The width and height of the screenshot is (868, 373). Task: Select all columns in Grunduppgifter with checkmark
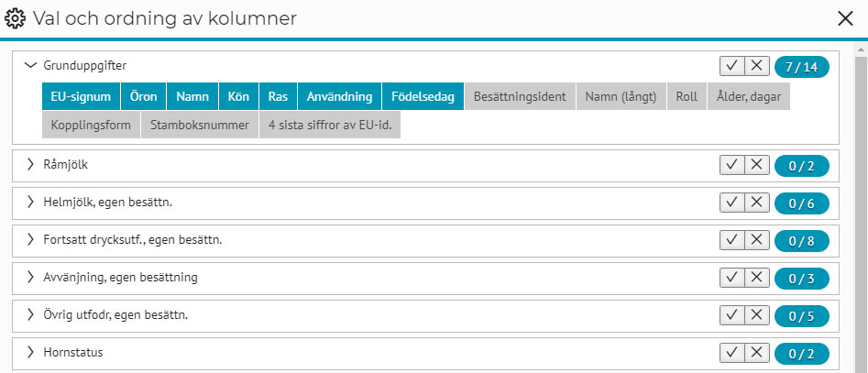click(x=731, y=66)
